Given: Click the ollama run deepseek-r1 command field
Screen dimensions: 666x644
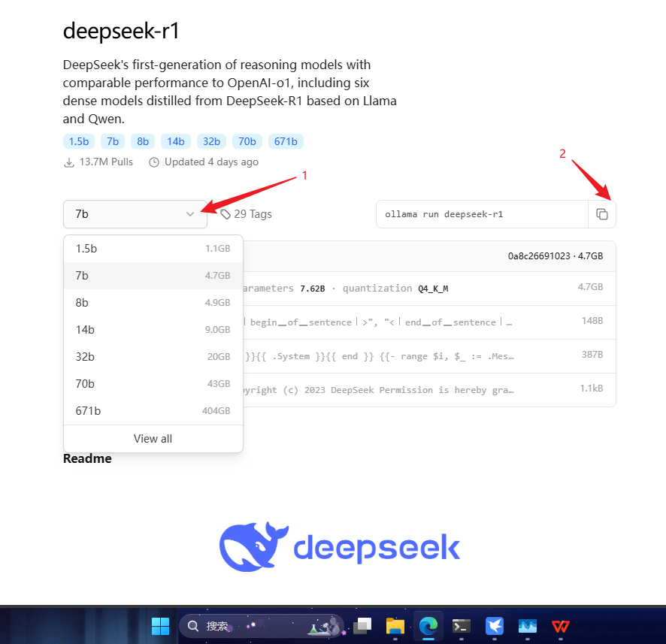Looking at the screenshot, I should click(x=481, y=214).
